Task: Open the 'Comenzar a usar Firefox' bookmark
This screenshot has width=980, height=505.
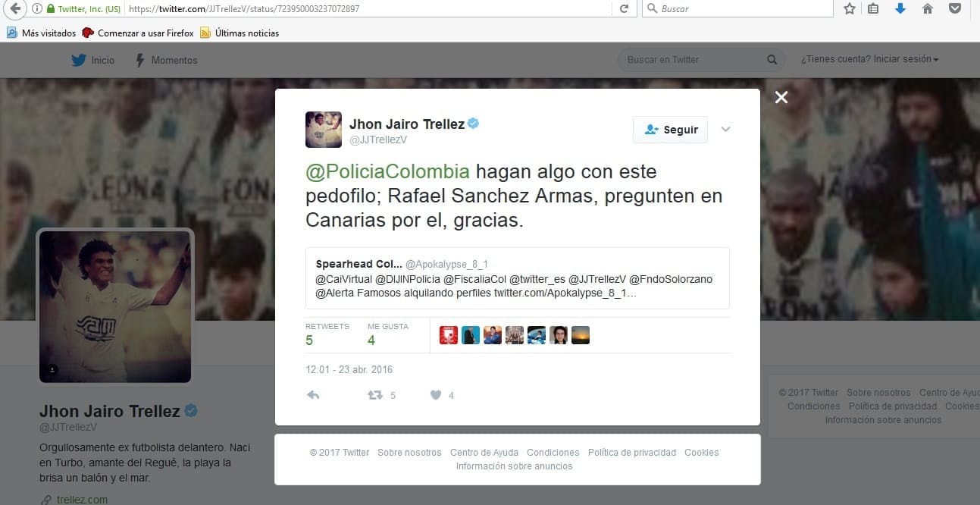Action: click(138, 33)
